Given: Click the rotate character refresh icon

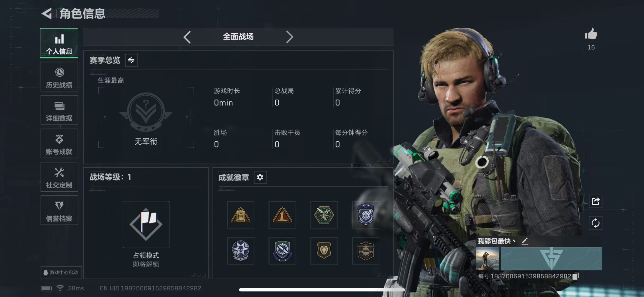Looking at the screenshot, I should pyautogui.click(x=595, y=223).
